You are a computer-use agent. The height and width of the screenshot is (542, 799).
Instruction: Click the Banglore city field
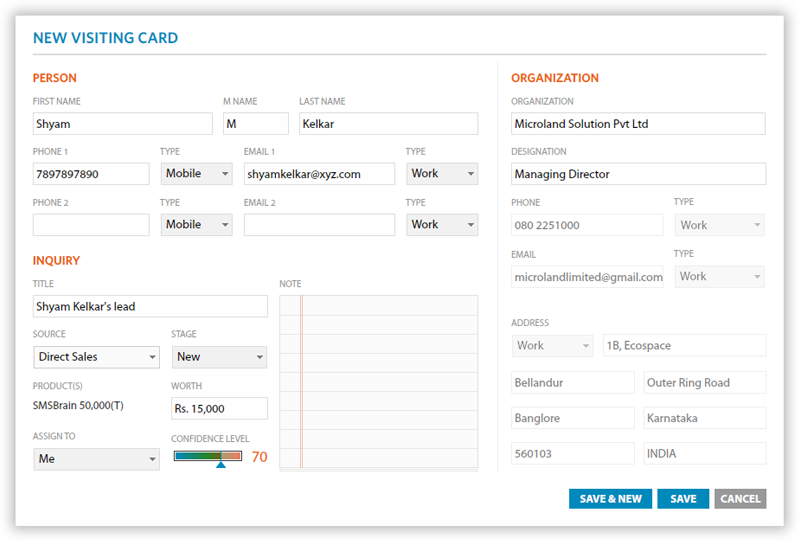[573, 418]
